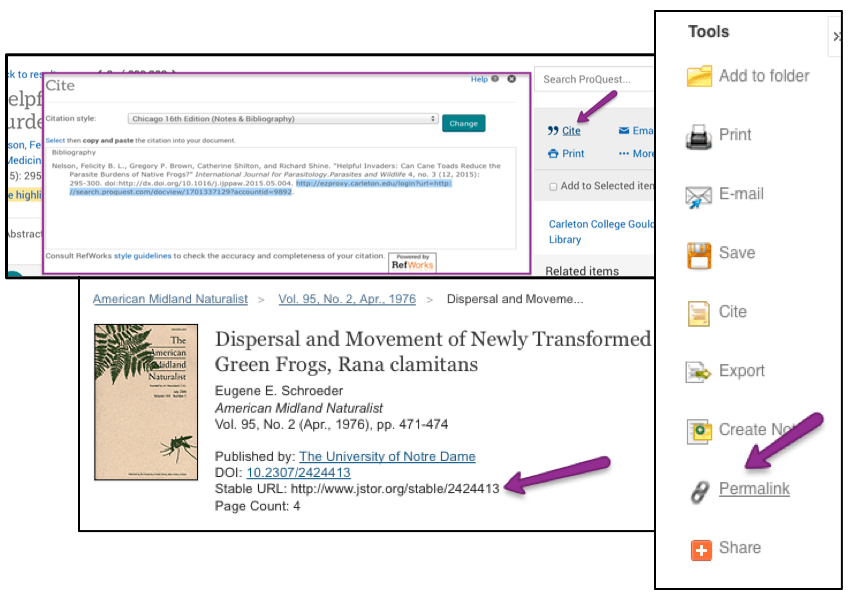Open Carleton College Gould Library link
848x595 pixels.
[601, 232]
